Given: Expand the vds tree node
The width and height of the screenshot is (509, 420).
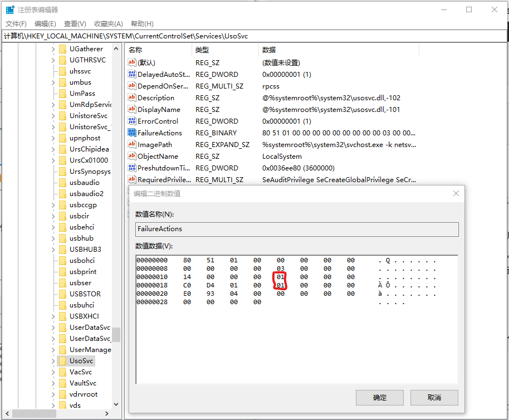Looking at the screenshot, I should pos(53,406).
